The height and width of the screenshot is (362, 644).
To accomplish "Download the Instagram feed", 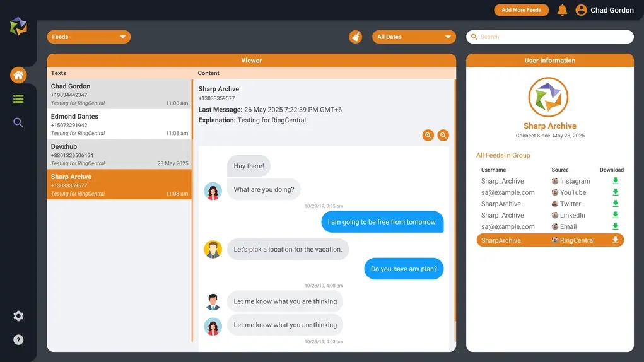I will point(616,181).
